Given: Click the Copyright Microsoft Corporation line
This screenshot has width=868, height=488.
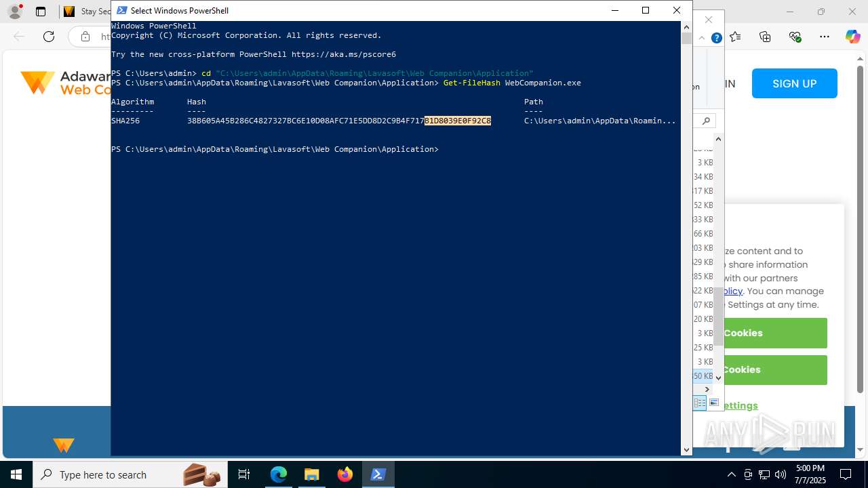Looking at the screenshot, I should click(x=246, y=35).
